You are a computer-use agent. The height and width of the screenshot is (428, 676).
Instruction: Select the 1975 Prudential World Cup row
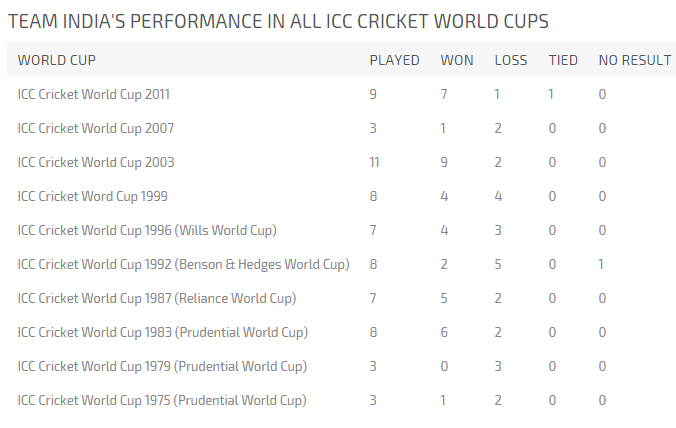[162, 400]
